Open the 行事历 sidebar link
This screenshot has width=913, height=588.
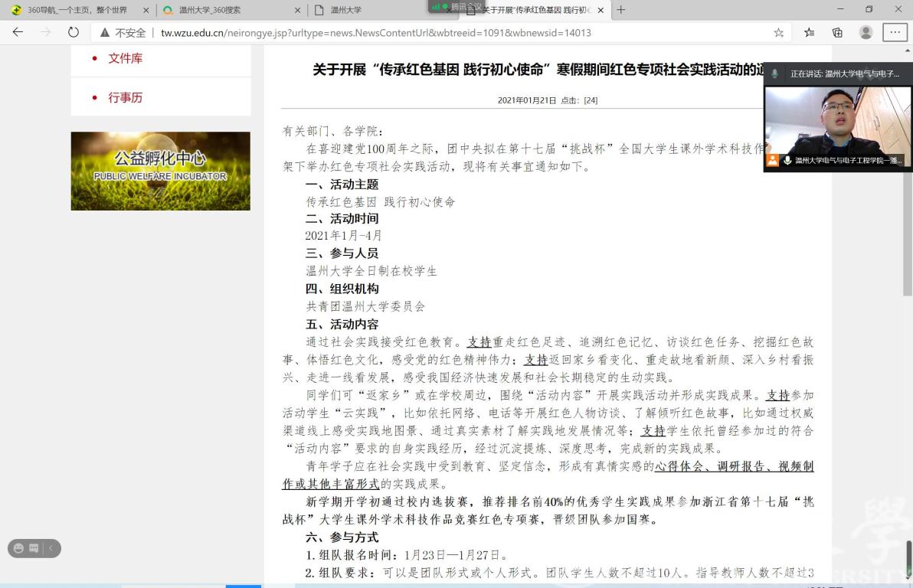click(x=125, y=97)
